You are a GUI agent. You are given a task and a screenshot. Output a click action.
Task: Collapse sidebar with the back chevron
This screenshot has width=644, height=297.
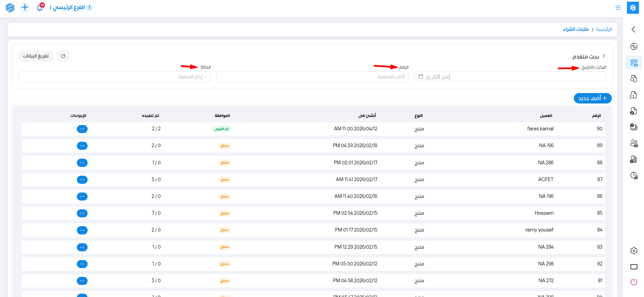coord(633,30)
